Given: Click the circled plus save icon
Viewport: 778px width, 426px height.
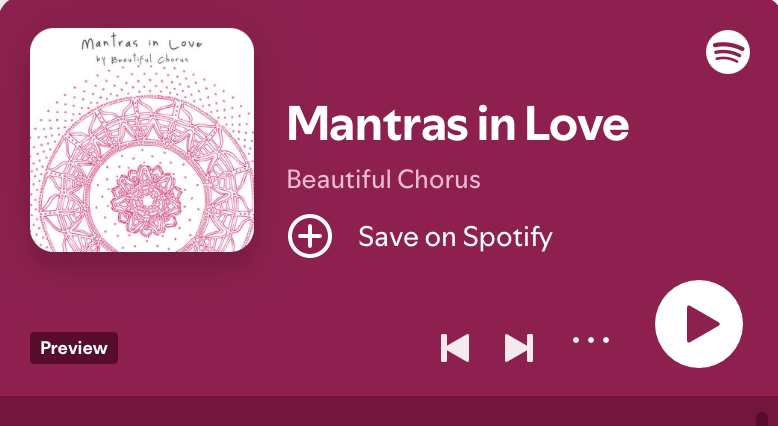Looking at the screenshot, I should pos(310,236).
